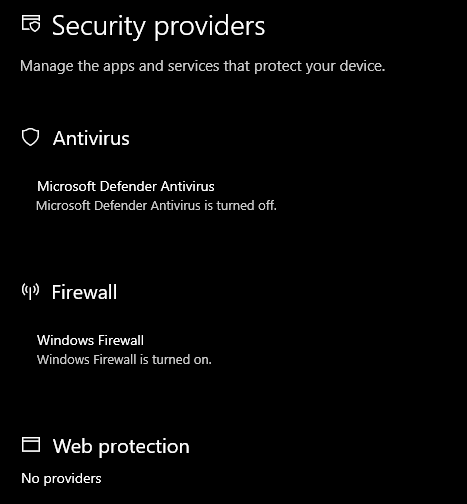
Task: Select the Web protection section heading
Action: (x=121, y=446)
